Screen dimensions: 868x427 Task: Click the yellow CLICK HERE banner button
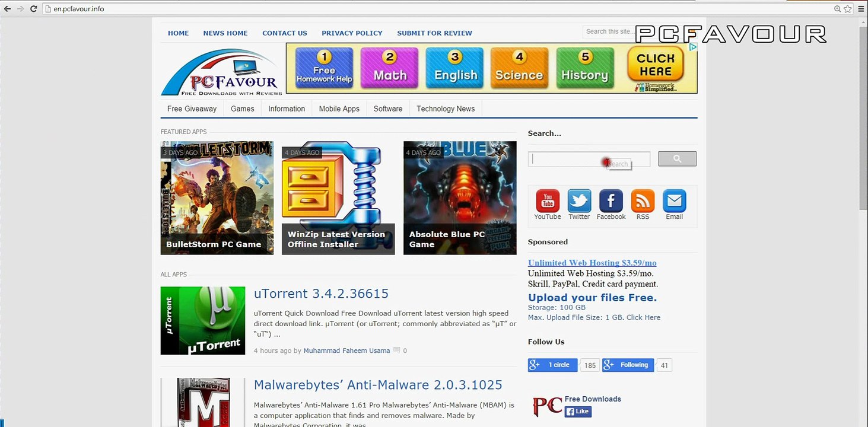(656, 65)
